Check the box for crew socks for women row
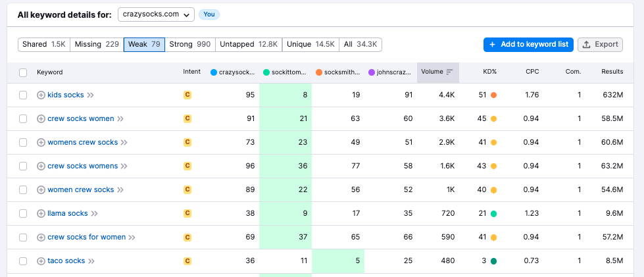644x277 pixels. tap(23, 237)
